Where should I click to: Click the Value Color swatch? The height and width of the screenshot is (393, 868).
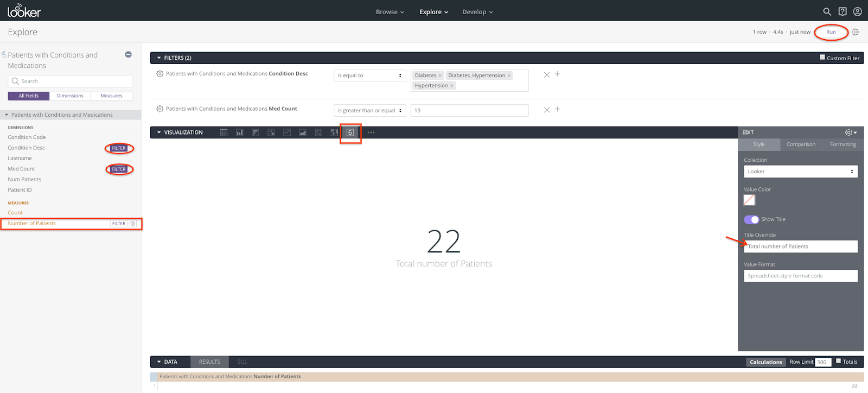click(749, 200)
